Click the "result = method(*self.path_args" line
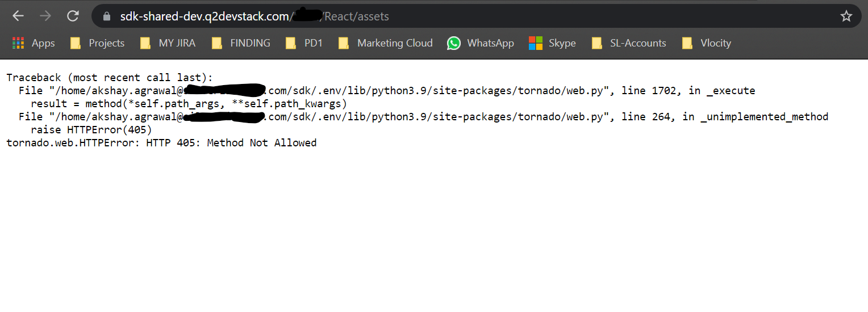Viewport: 868px width, 312px height. [x=189, y=104]
